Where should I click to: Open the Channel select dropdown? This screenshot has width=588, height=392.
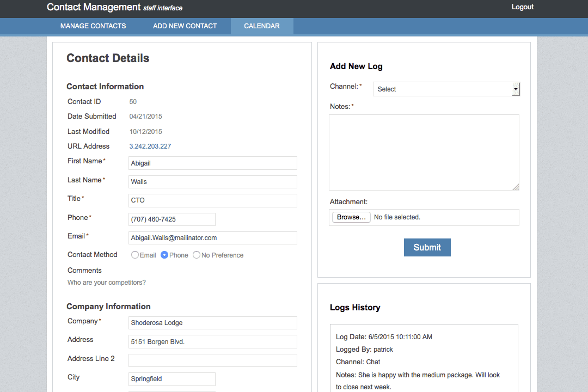coord(442,89)
